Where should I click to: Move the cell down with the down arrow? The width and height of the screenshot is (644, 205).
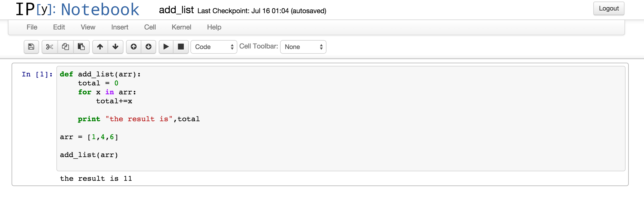[x=115, y=47]
